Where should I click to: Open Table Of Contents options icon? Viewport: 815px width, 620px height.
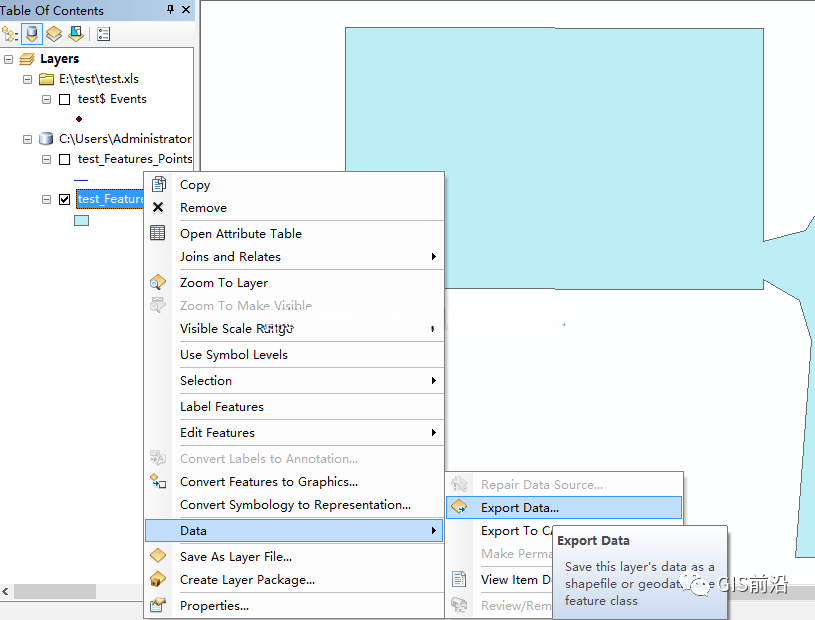click(x=103, y=34)
